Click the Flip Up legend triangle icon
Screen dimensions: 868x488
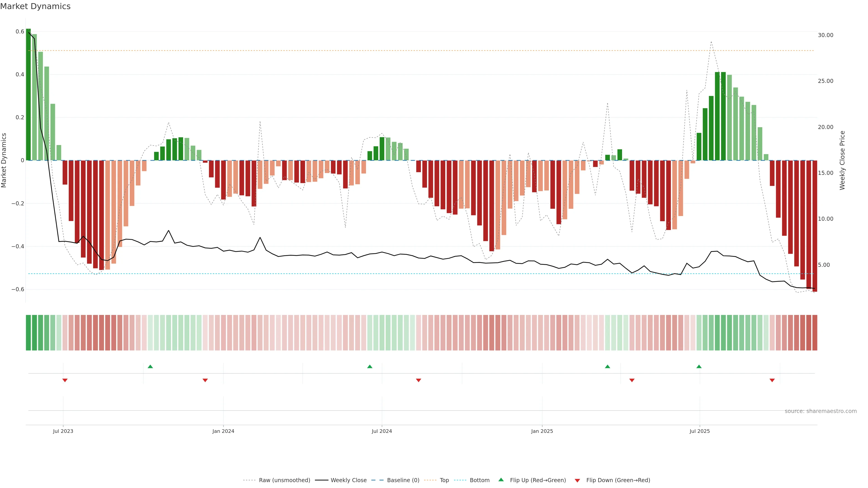(x=501, y=480)
